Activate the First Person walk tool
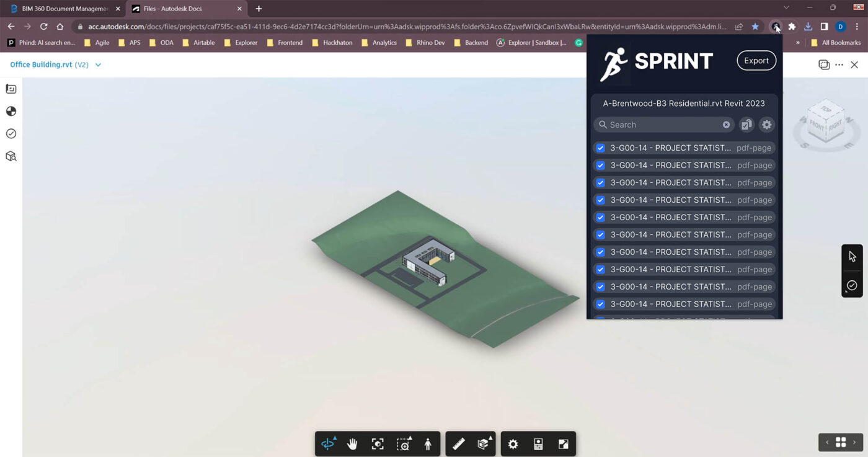The image size is (868, 457). [428, 444]
